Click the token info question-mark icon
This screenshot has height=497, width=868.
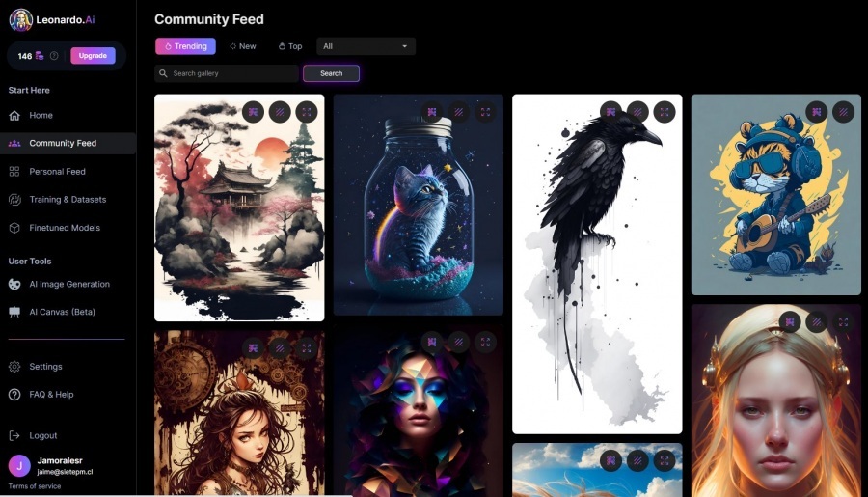pos(54,55)
